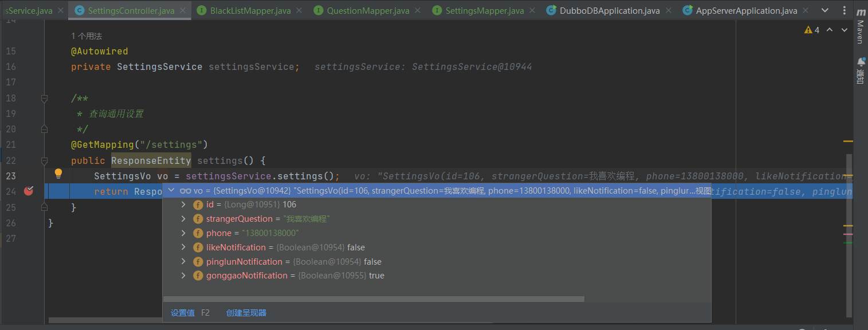
Task: Click the field icon beside likeNotification
Action: click(x=198, y=247)
